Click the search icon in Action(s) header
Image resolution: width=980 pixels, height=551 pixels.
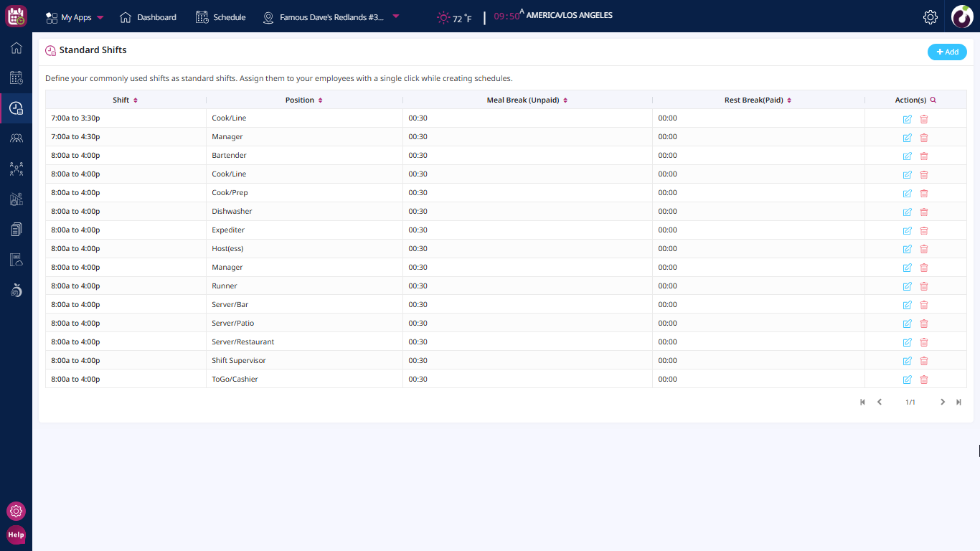coord(933,100)
